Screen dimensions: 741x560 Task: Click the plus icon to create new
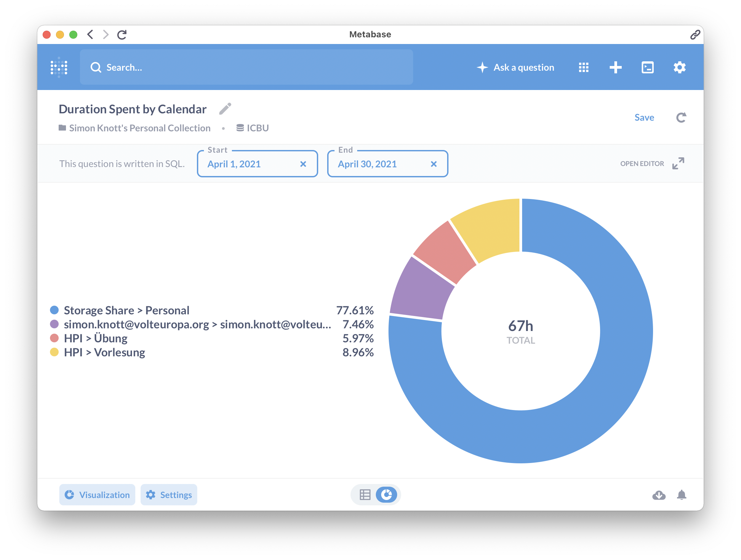point(615,67)
